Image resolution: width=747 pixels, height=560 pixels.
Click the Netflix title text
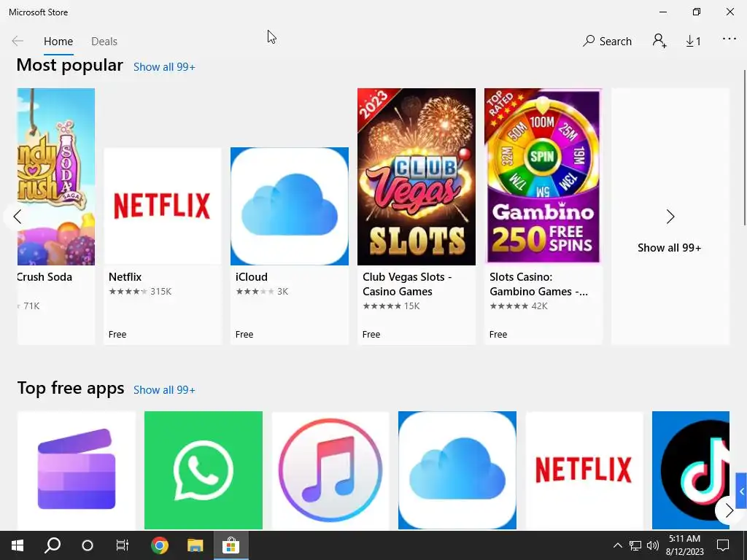click(125, 276)
